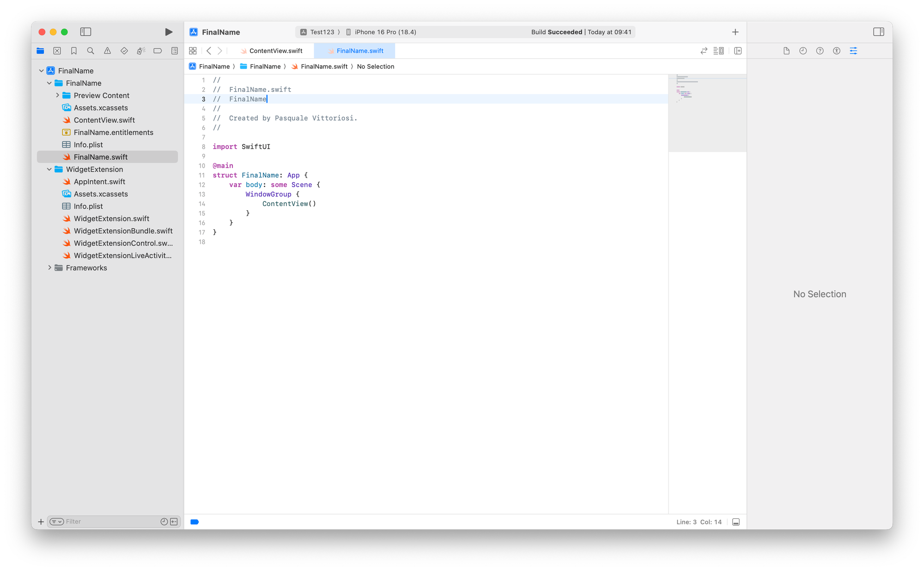
Task: Show the Quick Help inspector
Action: click(x=820, y=51)
